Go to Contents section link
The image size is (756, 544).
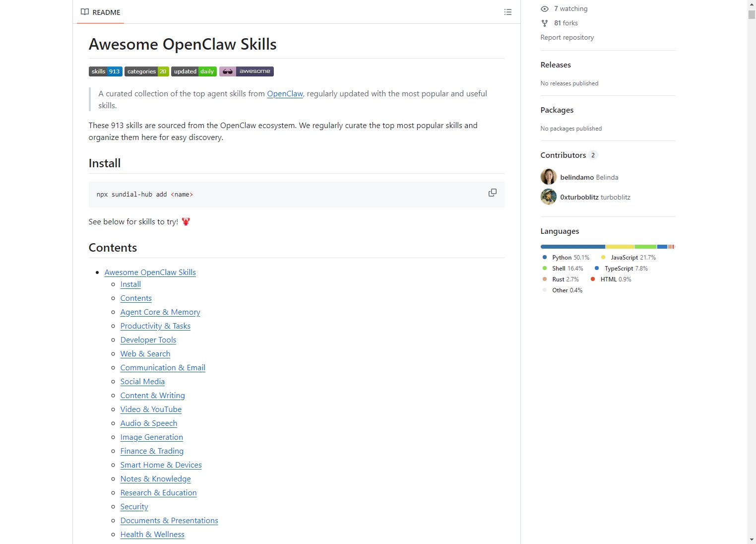pyautogui.click(x=136, y=298)
